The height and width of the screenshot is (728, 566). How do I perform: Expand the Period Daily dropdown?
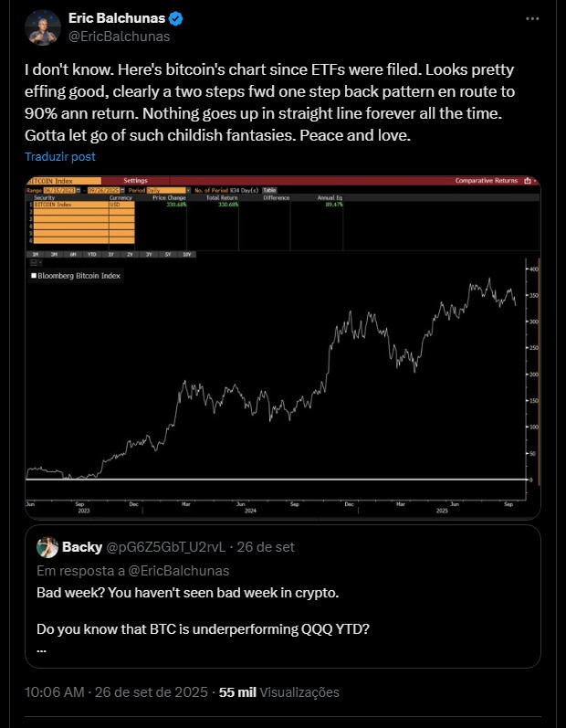click(x=188, y=190)
